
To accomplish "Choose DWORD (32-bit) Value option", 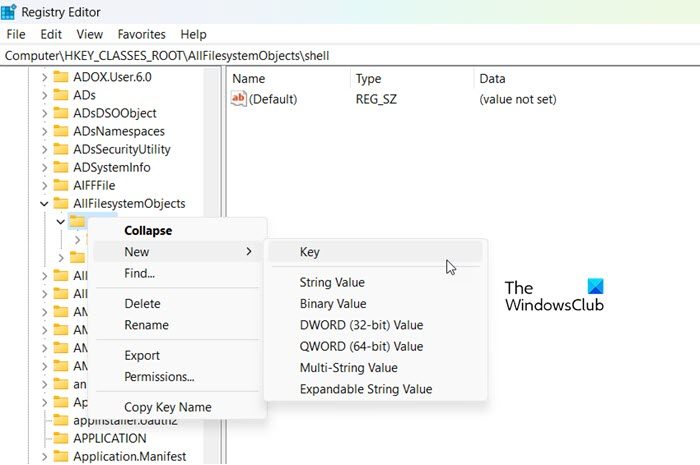I will pyautogui.click(x=361, y=325).
